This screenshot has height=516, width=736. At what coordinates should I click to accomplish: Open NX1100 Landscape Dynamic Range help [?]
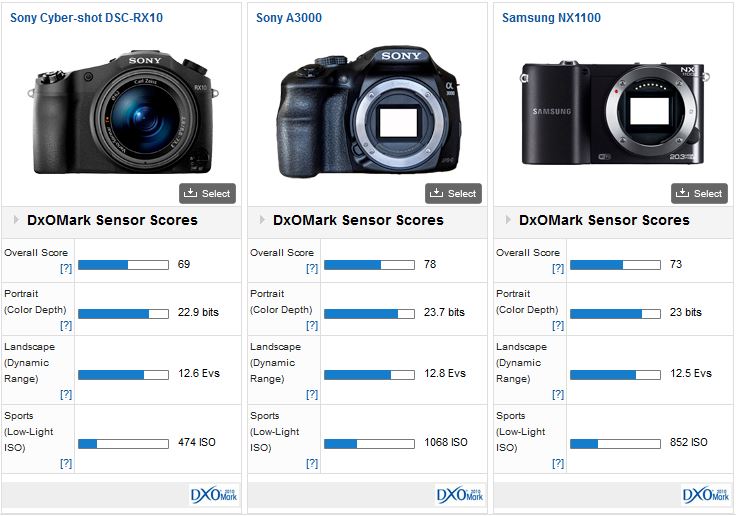tap(558, 394)
